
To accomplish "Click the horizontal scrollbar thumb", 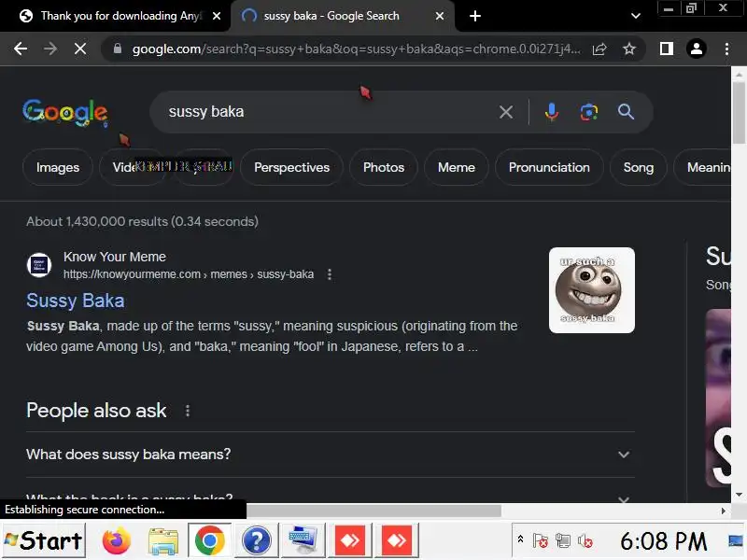I will [373, 511].
